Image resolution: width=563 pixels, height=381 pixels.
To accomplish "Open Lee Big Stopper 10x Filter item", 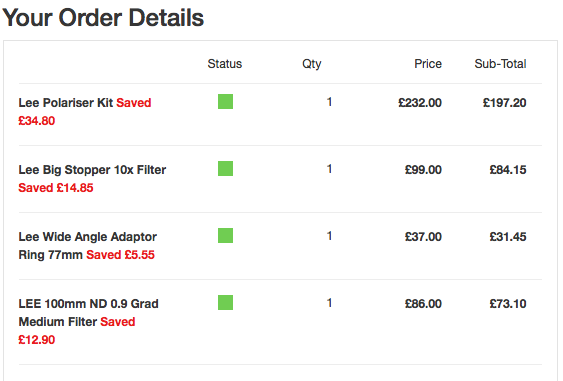I will pos(92,170).
